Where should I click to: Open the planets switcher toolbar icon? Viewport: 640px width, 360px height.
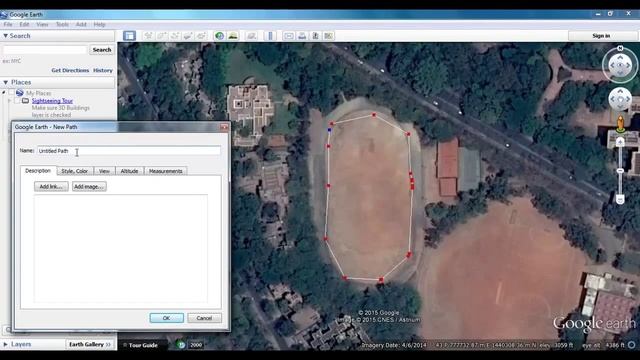251,36
